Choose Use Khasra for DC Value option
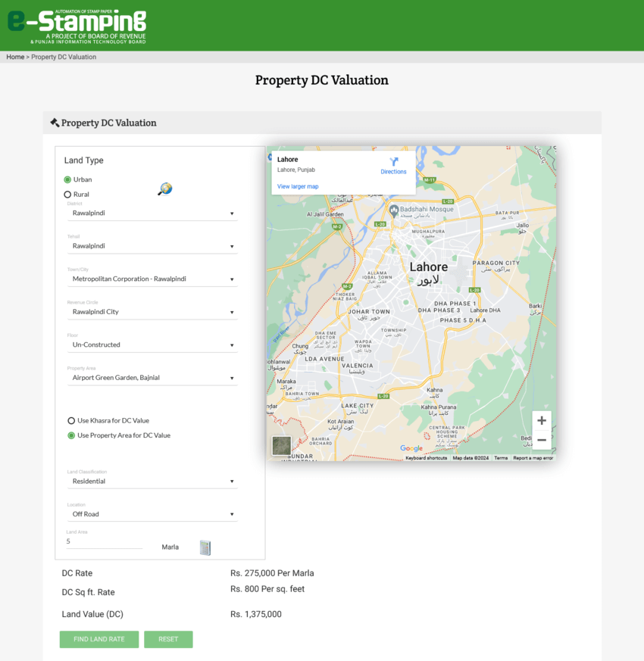The image size is (644, 661). tap(71, 420)
